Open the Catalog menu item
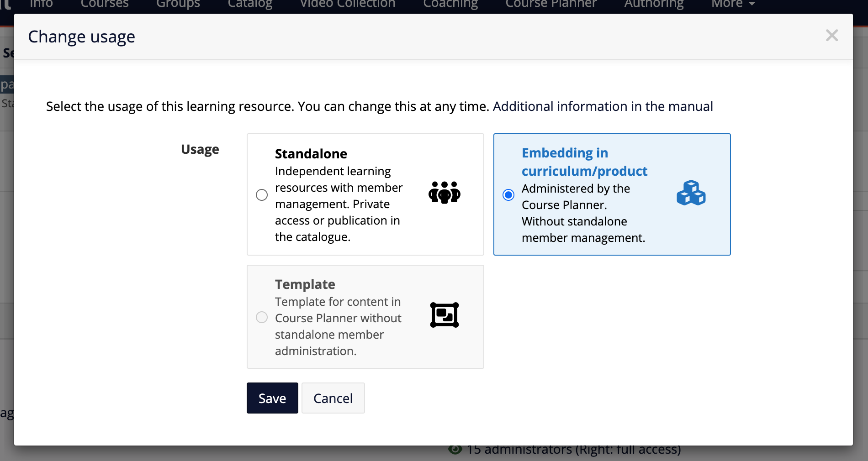 pyautogui.click(x=249, y=4)
